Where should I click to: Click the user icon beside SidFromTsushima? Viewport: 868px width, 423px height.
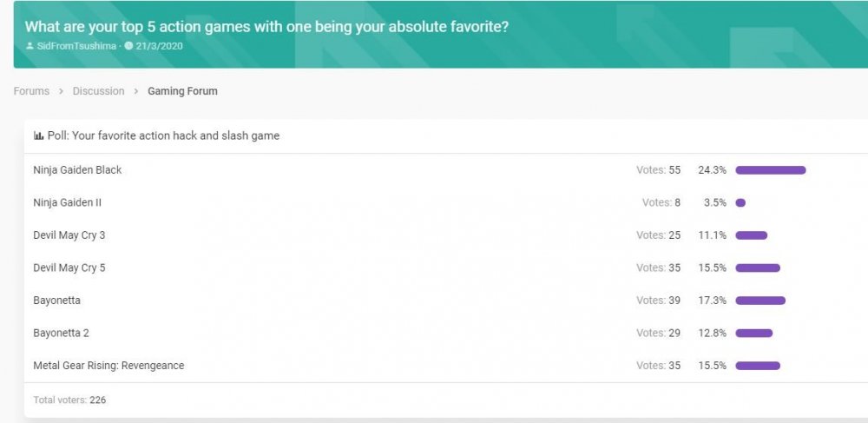click(x=30, y=46)
